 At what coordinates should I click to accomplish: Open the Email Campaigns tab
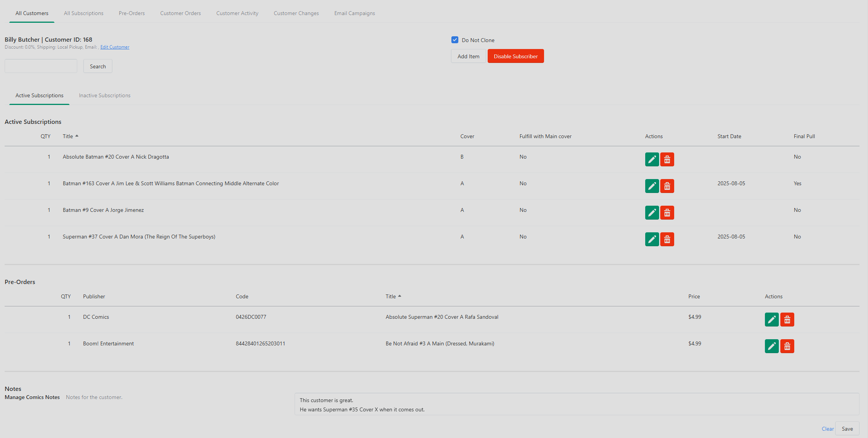354,13
